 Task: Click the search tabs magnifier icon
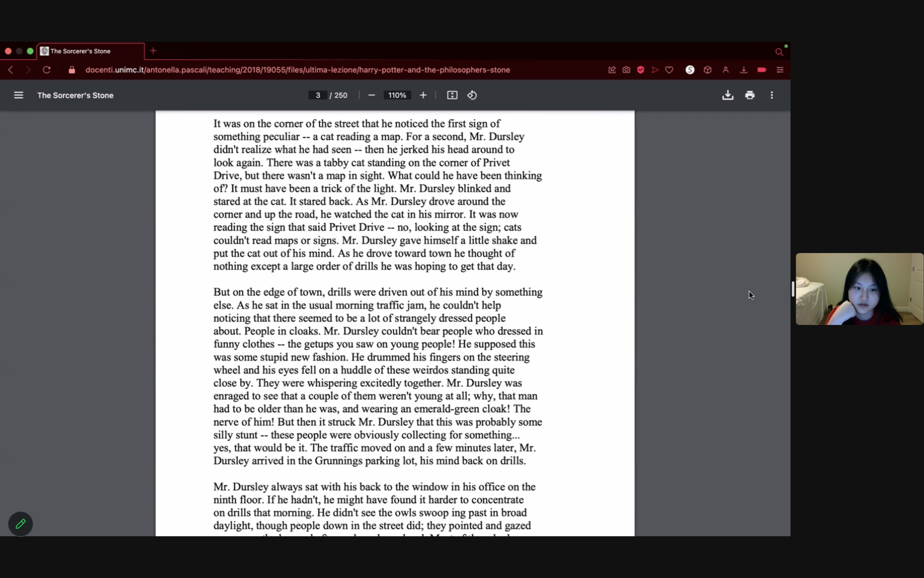pyautogui.click(x=779, y=52)
